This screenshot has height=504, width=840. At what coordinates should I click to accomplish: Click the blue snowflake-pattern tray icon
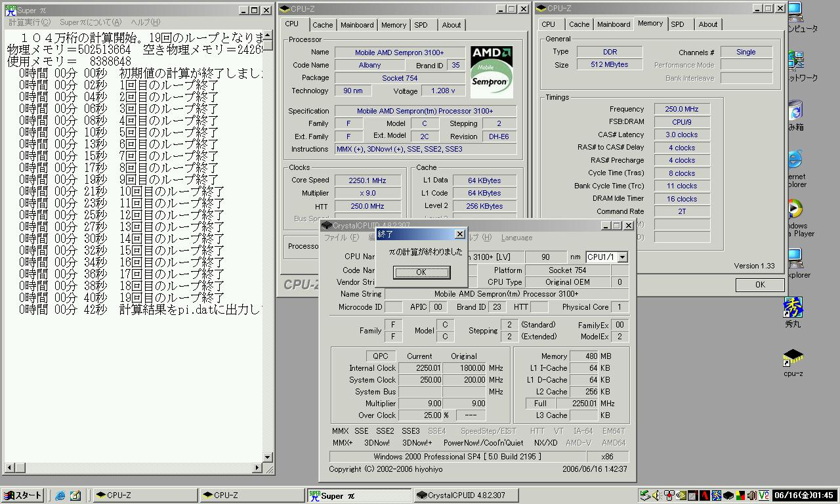(717, 495)
